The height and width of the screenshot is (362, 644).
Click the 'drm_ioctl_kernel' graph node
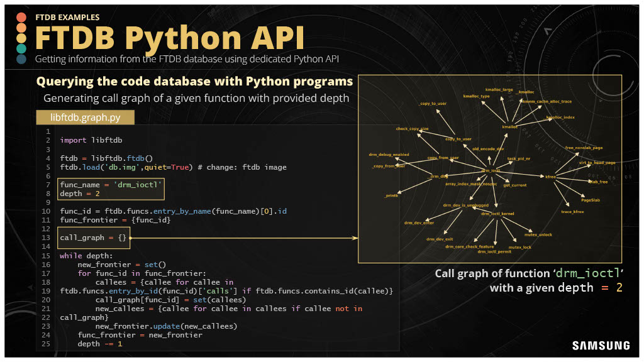click(497, 214)
